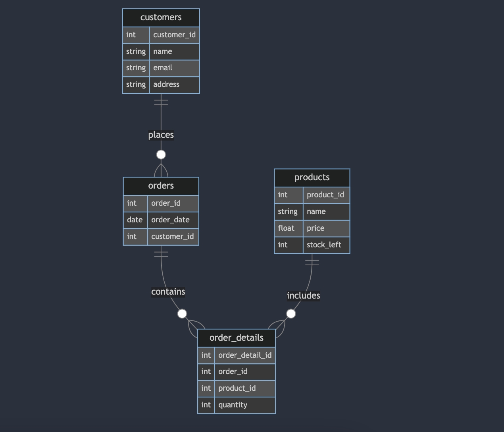Select the quantity attribute in order_details
This screenshot has height=432, width=504.
coord(233,405)
